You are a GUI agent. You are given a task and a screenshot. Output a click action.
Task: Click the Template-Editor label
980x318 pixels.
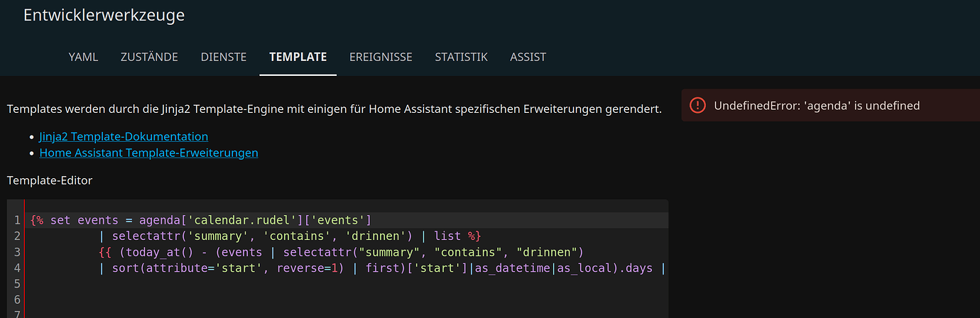point(50,180)
